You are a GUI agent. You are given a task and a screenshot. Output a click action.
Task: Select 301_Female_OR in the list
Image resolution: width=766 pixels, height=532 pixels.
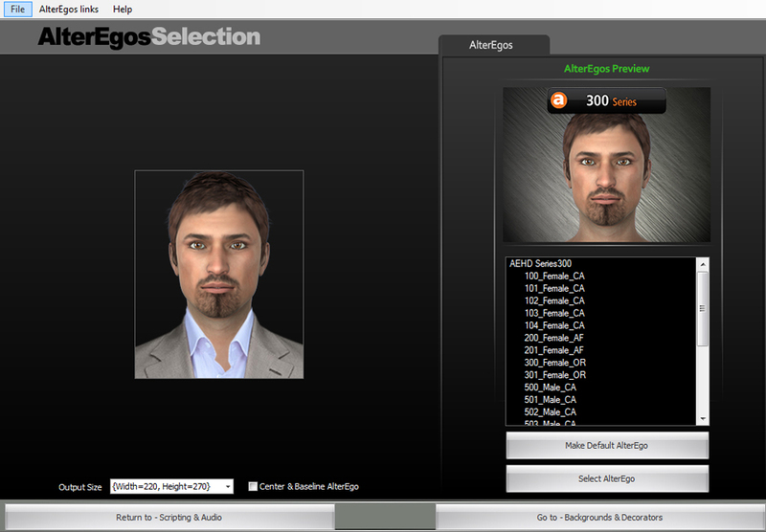click(555, 375)
